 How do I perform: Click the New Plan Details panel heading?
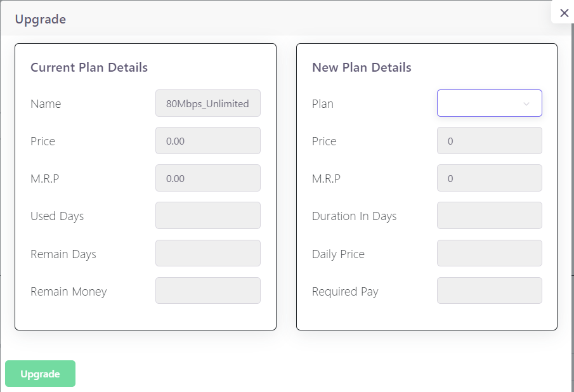(x=362, y=67)
